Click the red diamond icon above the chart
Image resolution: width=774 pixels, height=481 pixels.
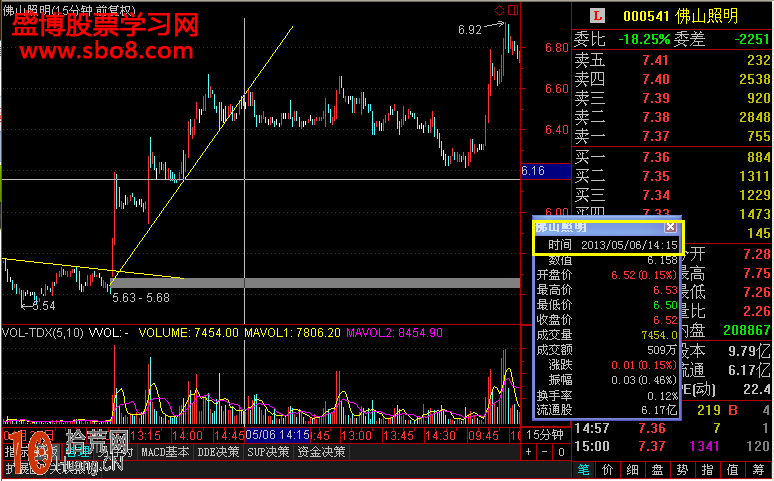pyautogui.click(x=499, y=10)
